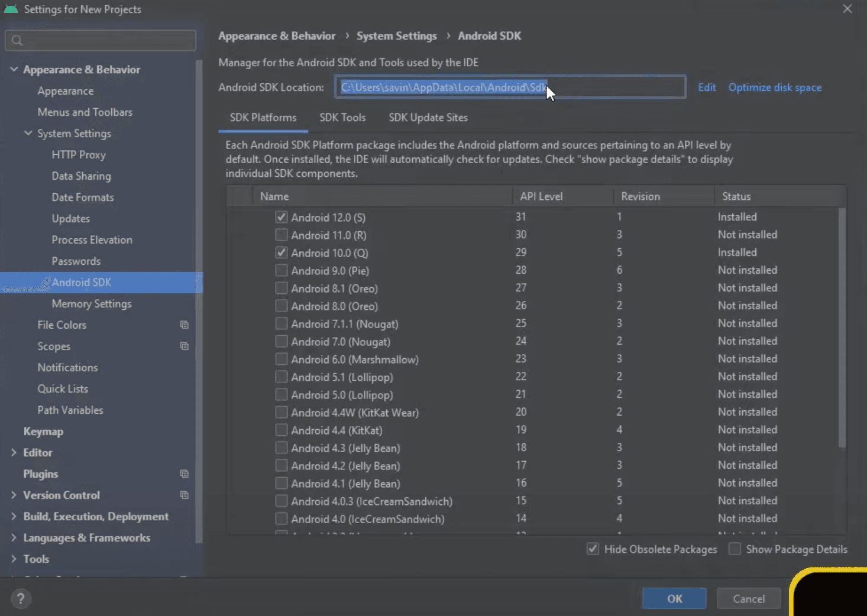The width and height of the screenshot is (867, 616).
Task: Uncheck Android 12.0 (S) platform
Action: [280, 217]
